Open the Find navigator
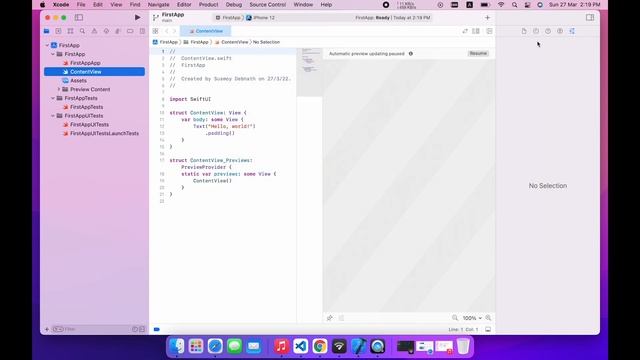 [82, 31]
